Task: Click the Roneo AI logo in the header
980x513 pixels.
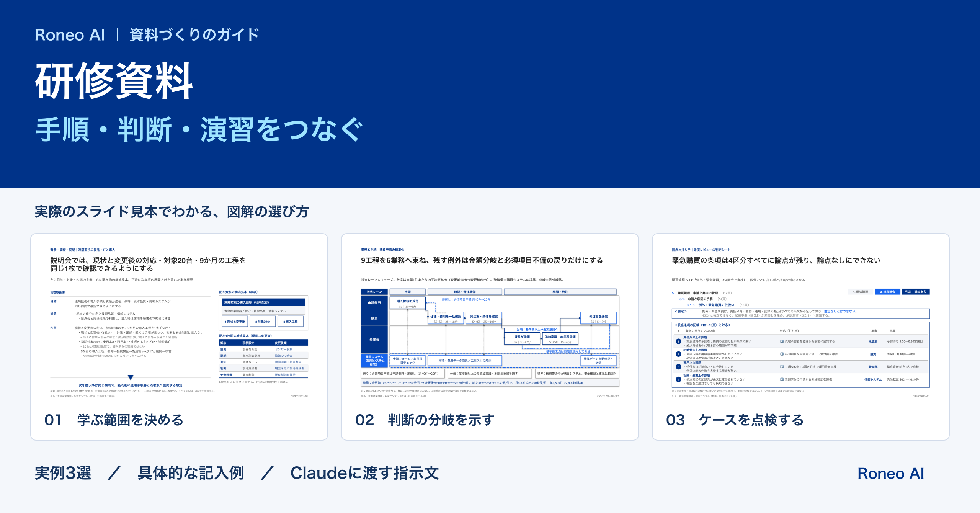Action: 70,35
